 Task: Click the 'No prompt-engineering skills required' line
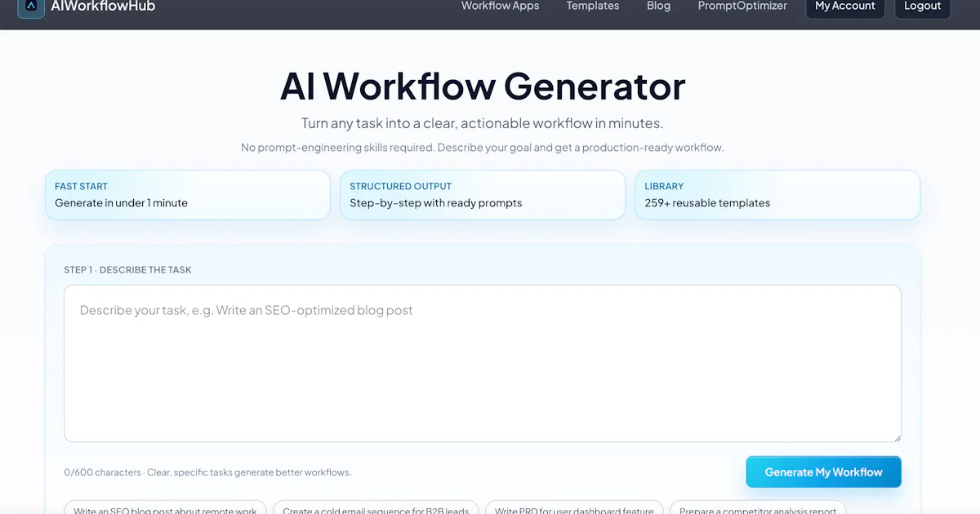(x=483, y=148)
